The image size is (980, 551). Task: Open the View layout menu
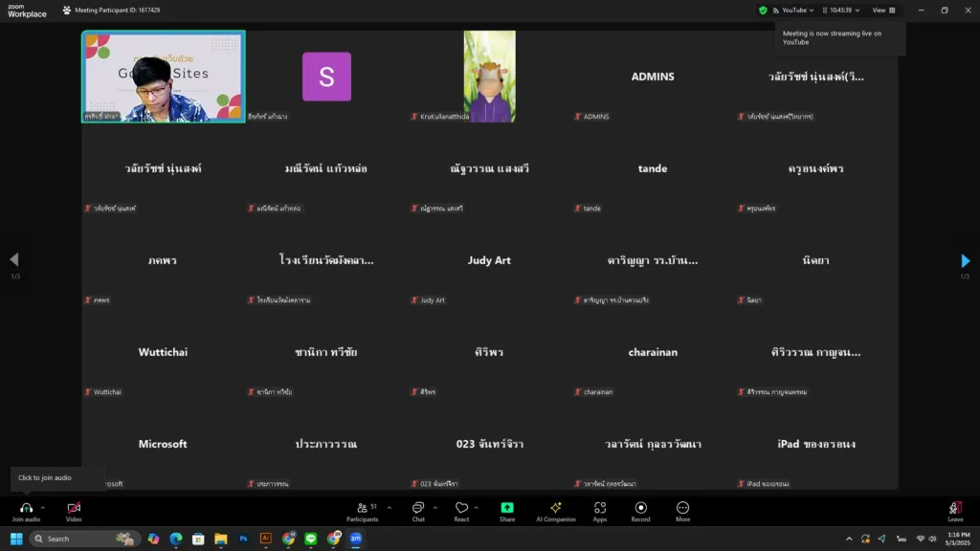[883, 10]
